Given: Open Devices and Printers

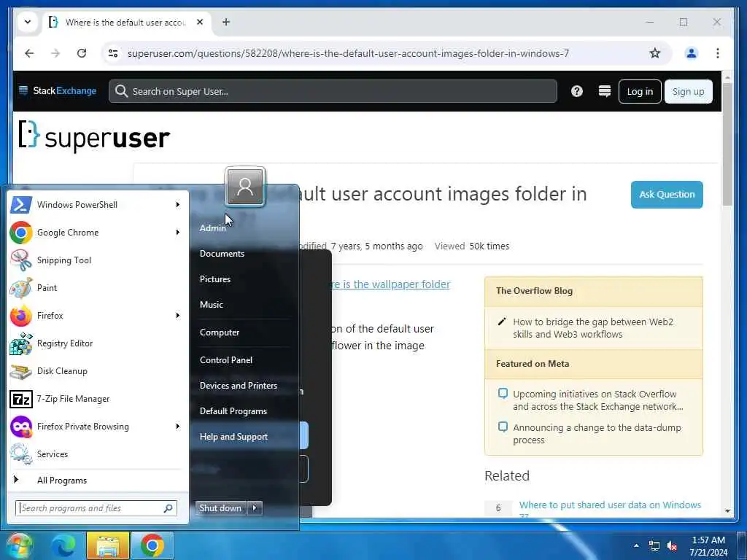Looking at the screenshot, I should point(239,386).
